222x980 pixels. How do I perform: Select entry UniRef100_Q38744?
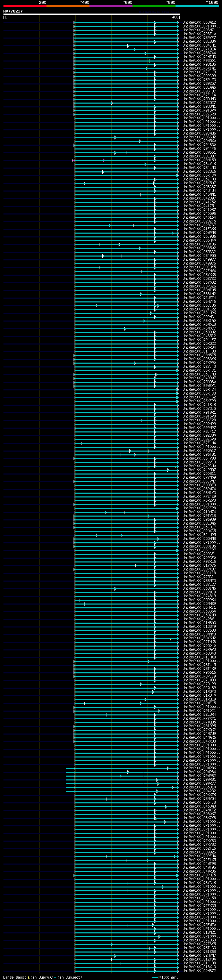coord(199,53)
